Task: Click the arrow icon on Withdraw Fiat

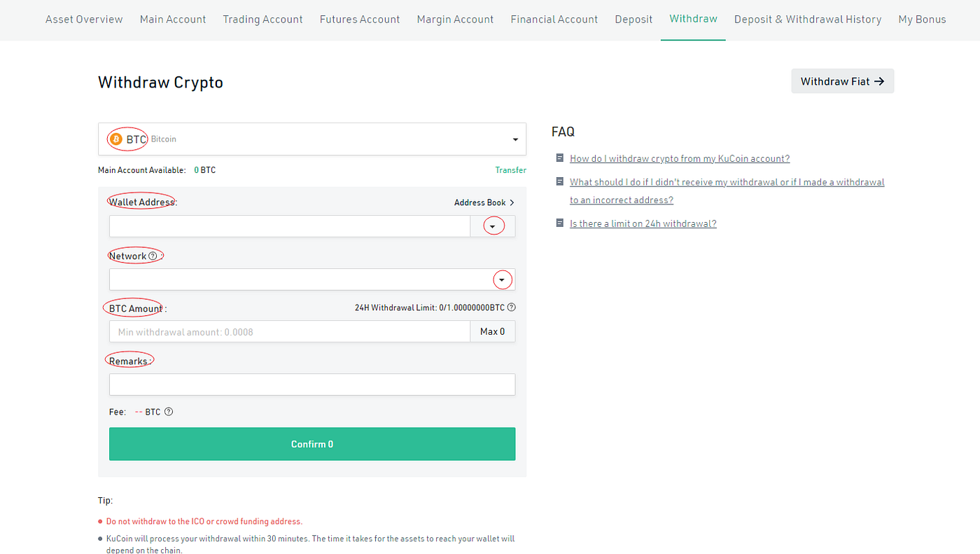Action: [x=878, y=81]
